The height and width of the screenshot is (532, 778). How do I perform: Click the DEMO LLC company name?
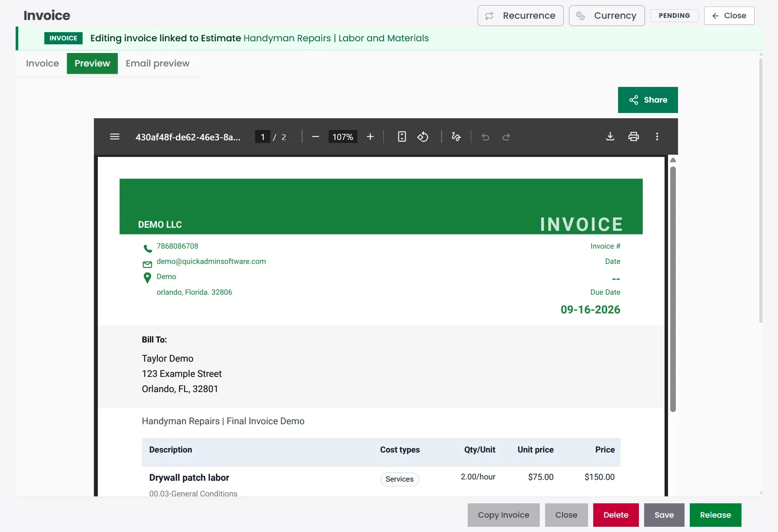coord(160,225)
